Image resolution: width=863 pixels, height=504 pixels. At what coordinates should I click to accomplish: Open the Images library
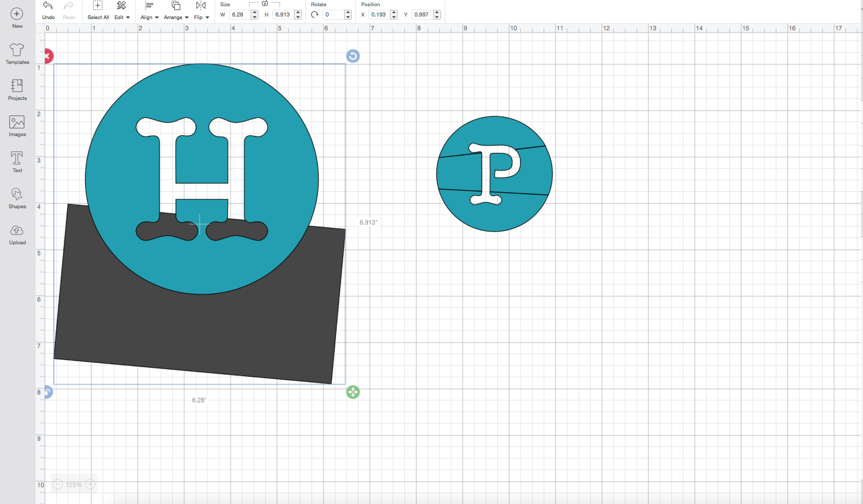tap(17, 126)
